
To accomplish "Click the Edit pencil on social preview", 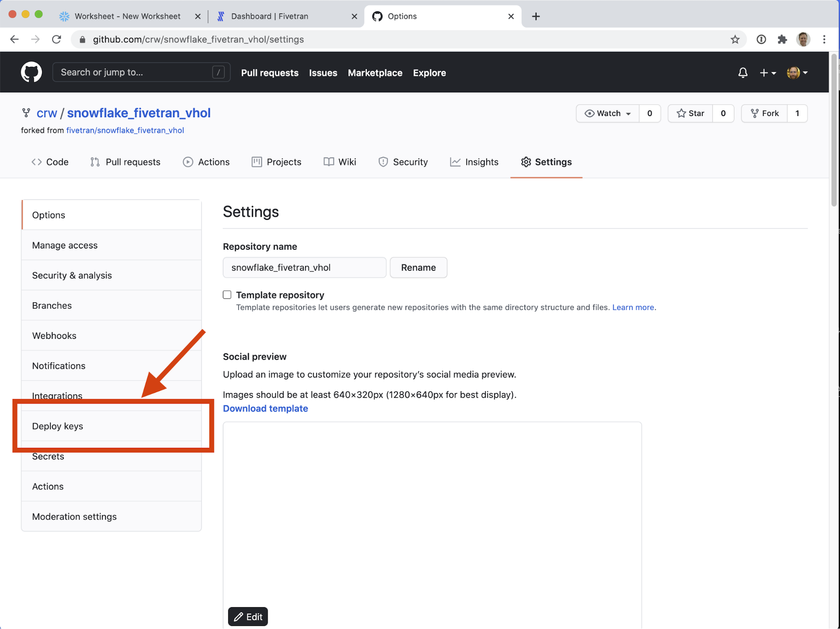I will coord(248,616).
